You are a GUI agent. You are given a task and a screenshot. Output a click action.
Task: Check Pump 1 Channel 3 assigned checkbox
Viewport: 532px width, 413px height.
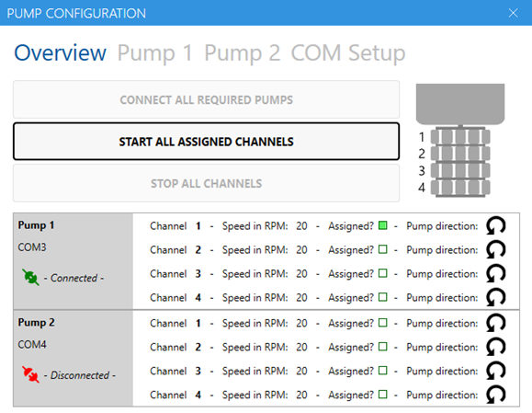[383, 273]
